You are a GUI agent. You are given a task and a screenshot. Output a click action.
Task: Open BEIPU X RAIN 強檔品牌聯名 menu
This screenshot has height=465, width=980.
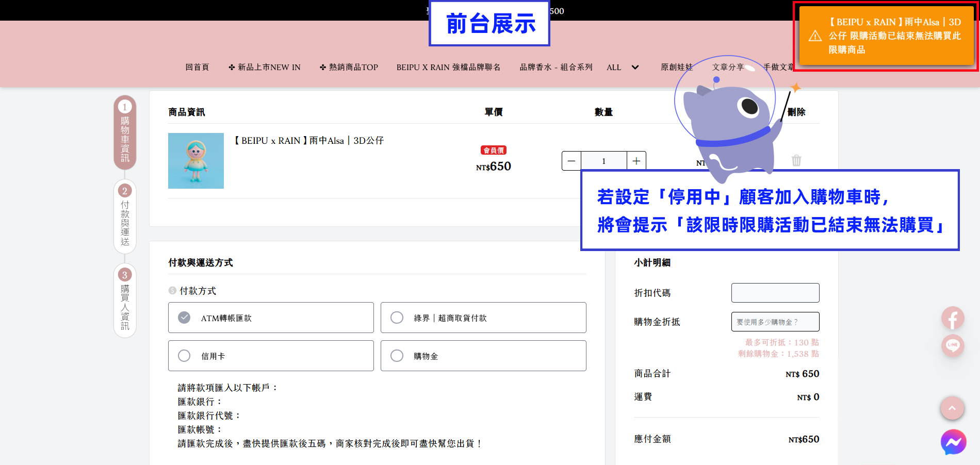point(448,68)
